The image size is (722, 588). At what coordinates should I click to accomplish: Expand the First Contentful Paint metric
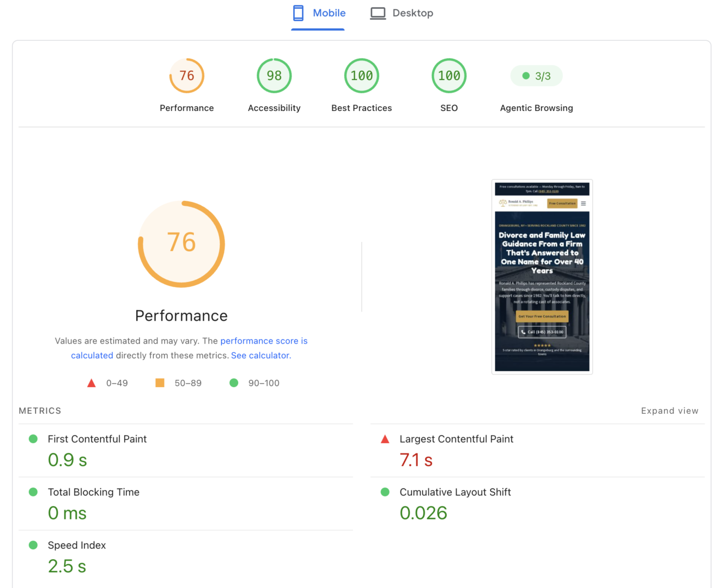[186, 450]
